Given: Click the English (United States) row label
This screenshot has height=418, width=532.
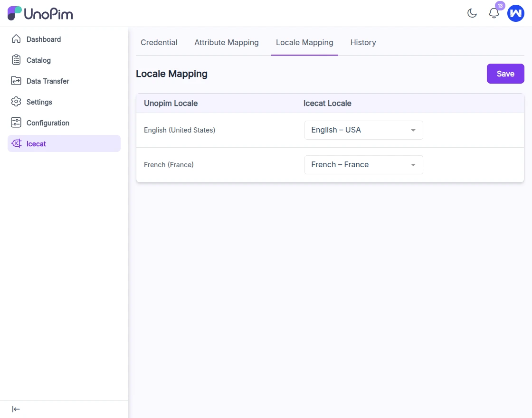Looking at the screenshot, I should click(180, 130).
